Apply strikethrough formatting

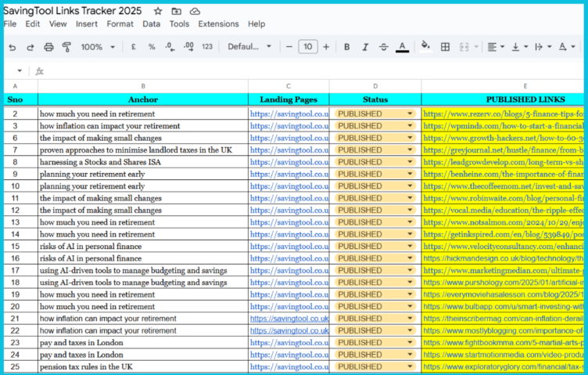(x=383, y=47)
